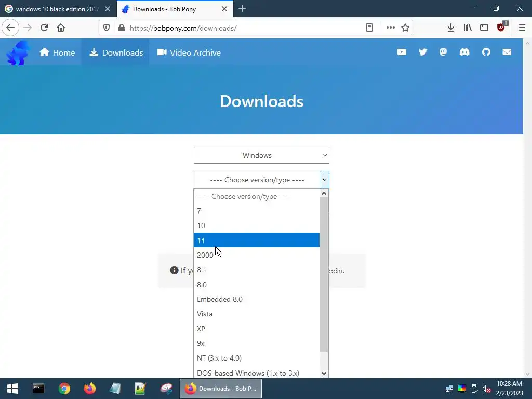Open the Twitter social icon
Image resolution: width=532 pixels, height=399 pixels.
(x=423, y=52)
